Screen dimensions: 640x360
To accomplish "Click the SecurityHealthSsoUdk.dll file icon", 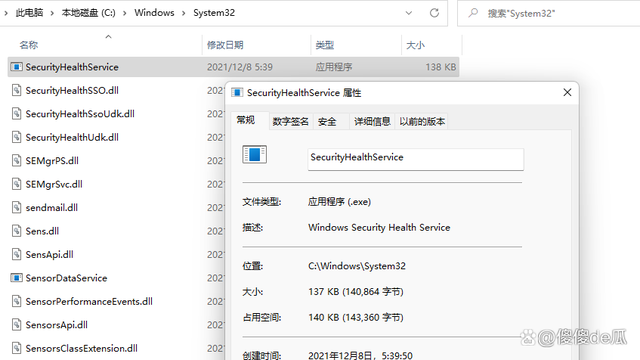I will point(16,113).
